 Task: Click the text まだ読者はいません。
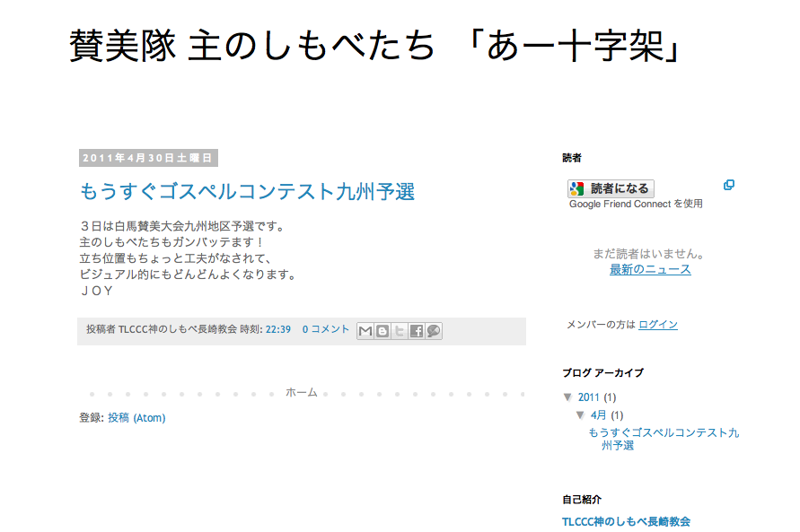[649, 254]
